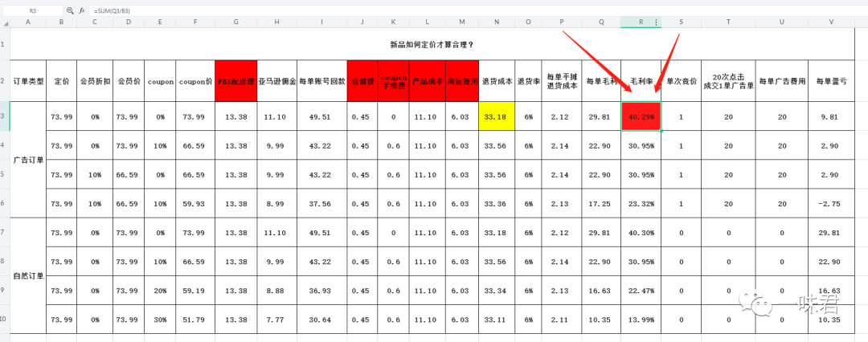
Task: Click the 毛利率 header cell
Action: (641, 81)
